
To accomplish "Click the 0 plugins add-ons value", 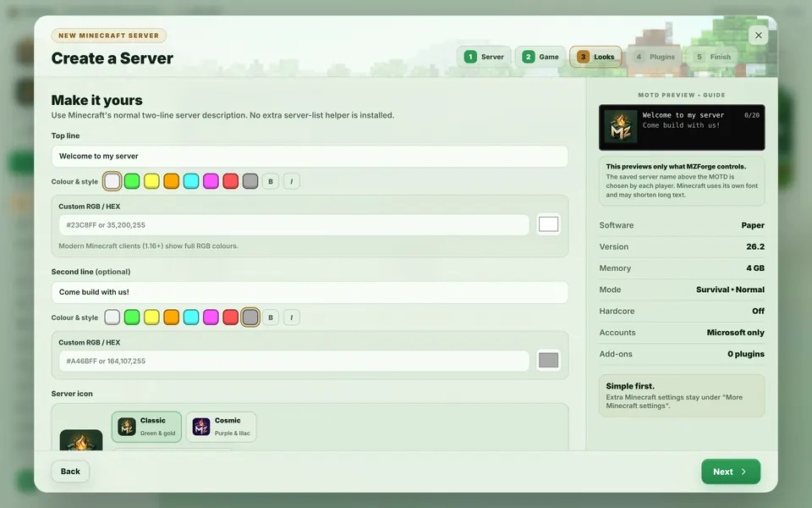I will (746, 354).
